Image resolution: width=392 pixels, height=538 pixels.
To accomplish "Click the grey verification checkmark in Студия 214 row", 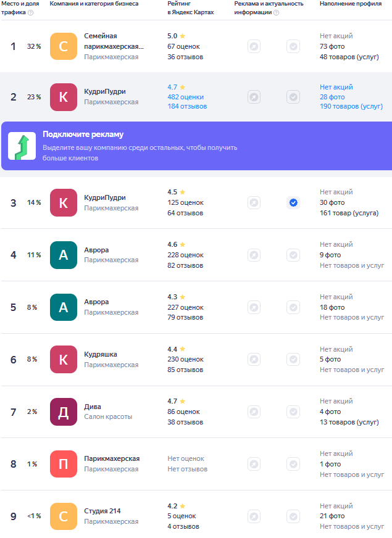I will coord(293,516).
